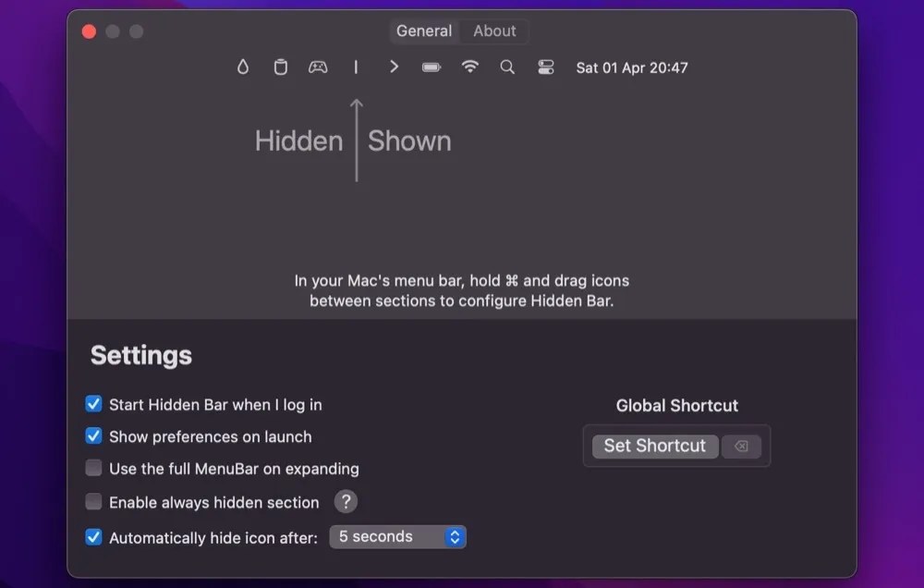Click the Settings heading

tap(140, 355)
